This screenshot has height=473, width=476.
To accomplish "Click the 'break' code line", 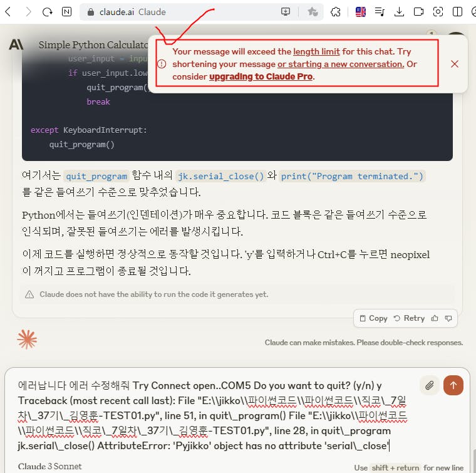I will (98, 101).
